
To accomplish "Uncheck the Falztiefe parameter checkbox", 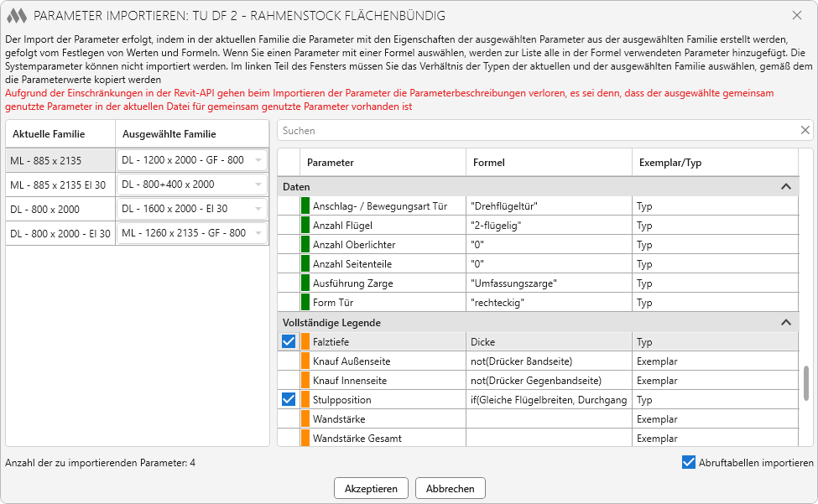I will click(289, 341).
